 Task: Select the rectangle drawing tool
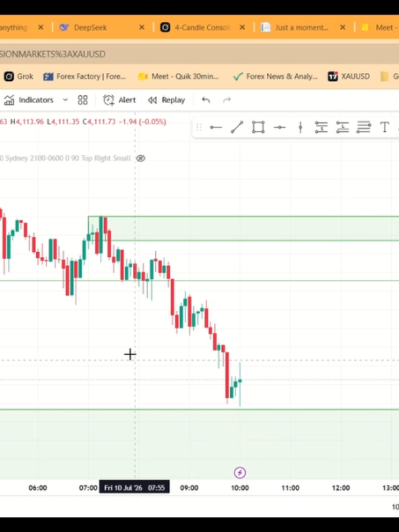click(258, 127)
